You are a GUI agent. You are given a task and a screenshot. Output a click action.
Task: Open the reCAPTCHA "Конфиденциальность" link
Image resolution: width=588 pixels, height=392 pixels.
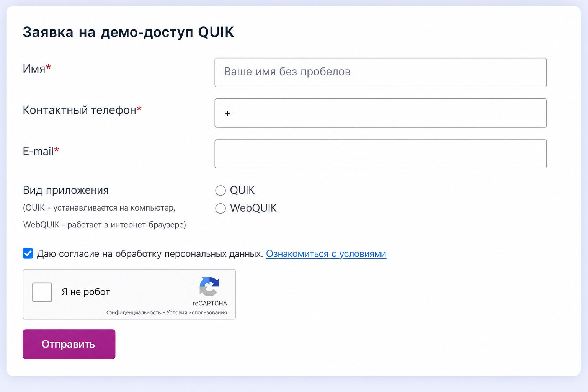(133, 312)
